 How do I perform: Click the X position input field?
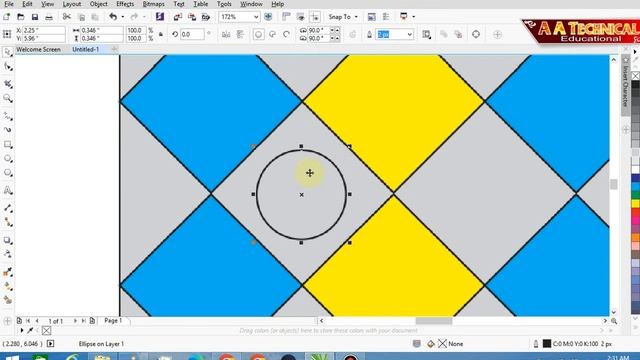coord(44,30)
